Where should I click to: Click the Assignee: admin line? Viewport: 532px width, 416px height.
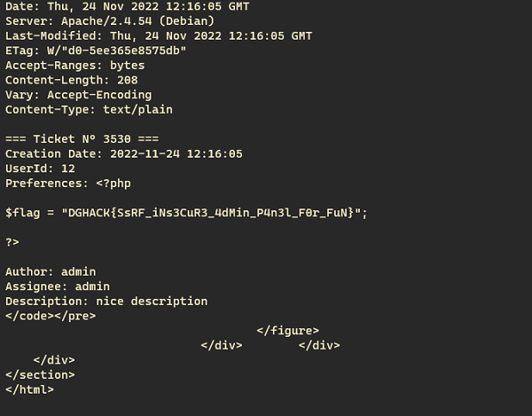coord(58,287)
